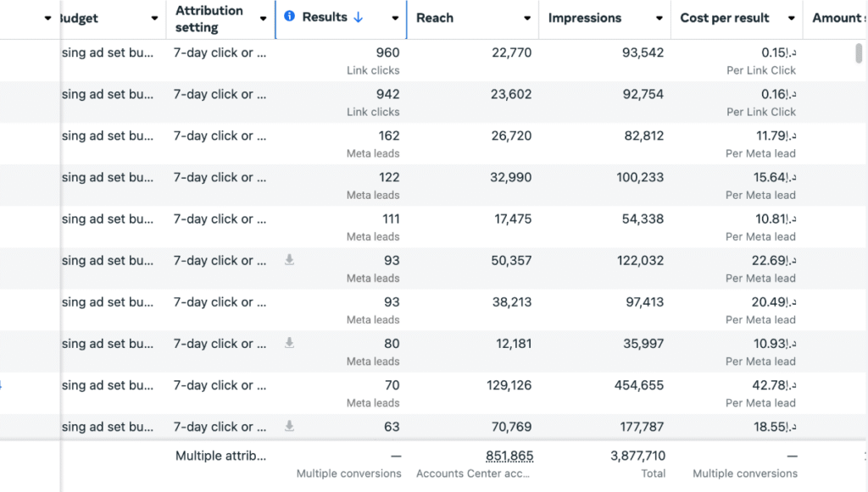
Task: Click the Cost per result header label
Action: 725,18
